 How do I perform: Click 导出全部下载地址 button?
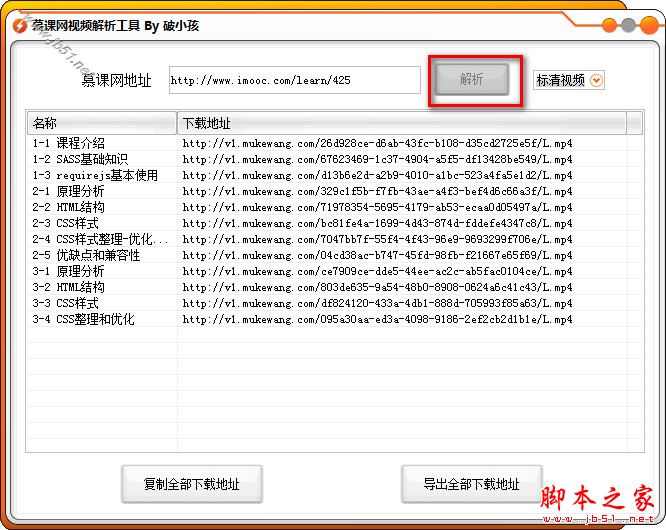(x=471, y=484)
